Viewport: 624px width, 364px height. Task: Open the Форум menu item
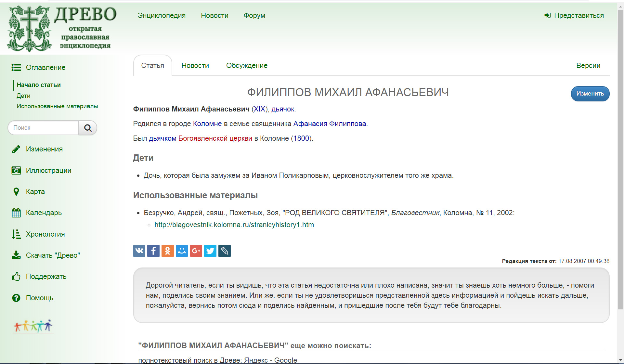[x=254, y=15]
